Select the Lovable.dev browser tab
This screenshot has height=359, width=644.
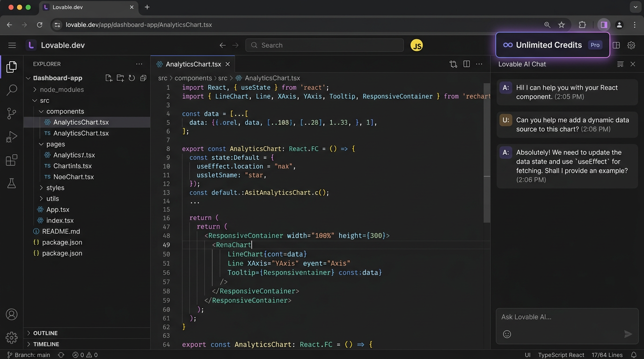coord(88,7)
